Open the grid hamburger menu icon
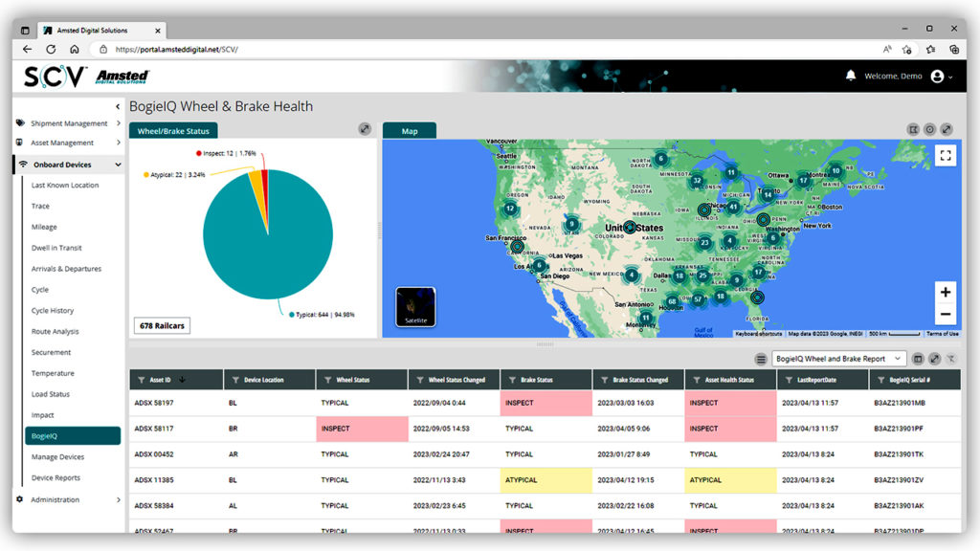Screen dimensions: 980x551 [x=761, y=359]
